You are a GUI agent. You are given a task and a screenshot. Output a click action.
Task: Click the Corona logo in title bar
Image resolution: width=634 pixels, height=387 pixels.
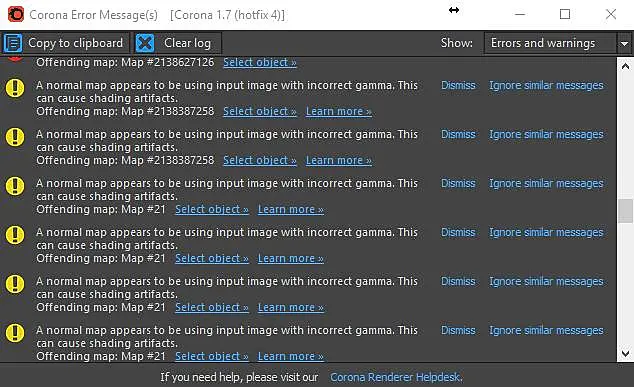tap(16, 15)
